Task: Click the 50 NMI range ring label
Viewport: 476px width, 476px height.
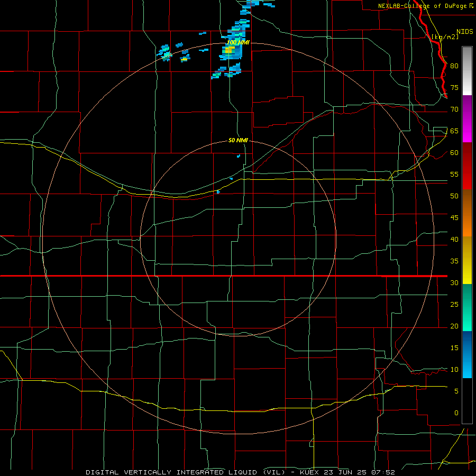Action: pos(238,140)
